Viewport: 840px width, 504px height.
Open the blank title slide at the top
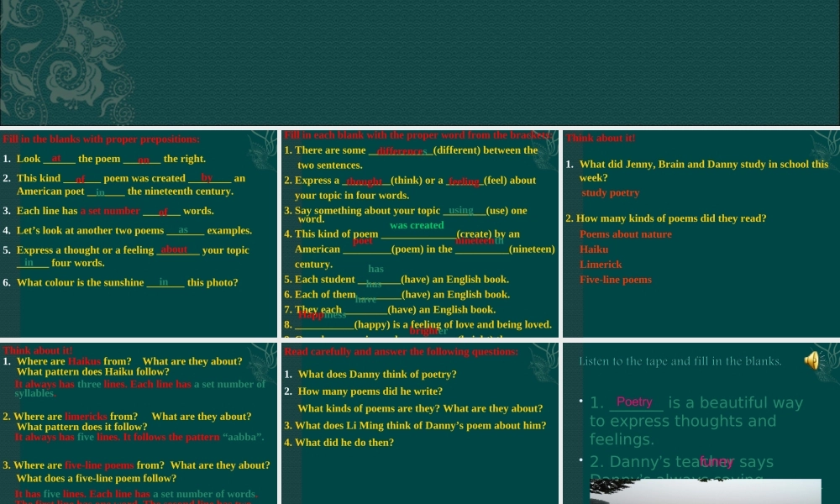tap(420, 63)
